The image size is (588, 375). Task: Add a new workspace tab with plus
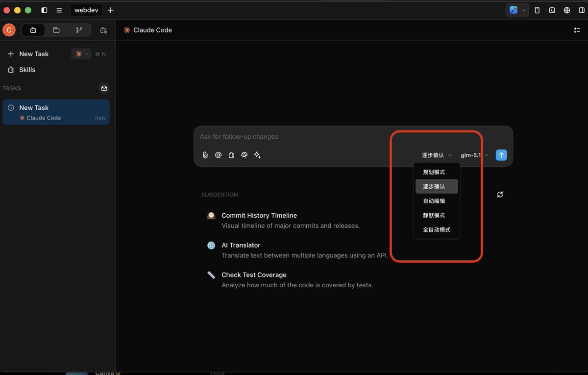[x=111, y=10]
